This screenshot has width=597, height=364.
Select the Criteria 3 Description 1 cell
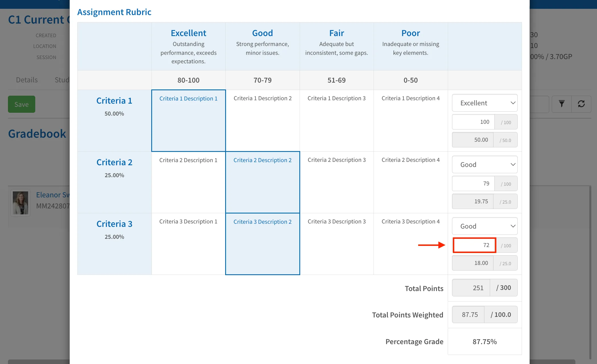pyautogui.click(x=188, y=244)
